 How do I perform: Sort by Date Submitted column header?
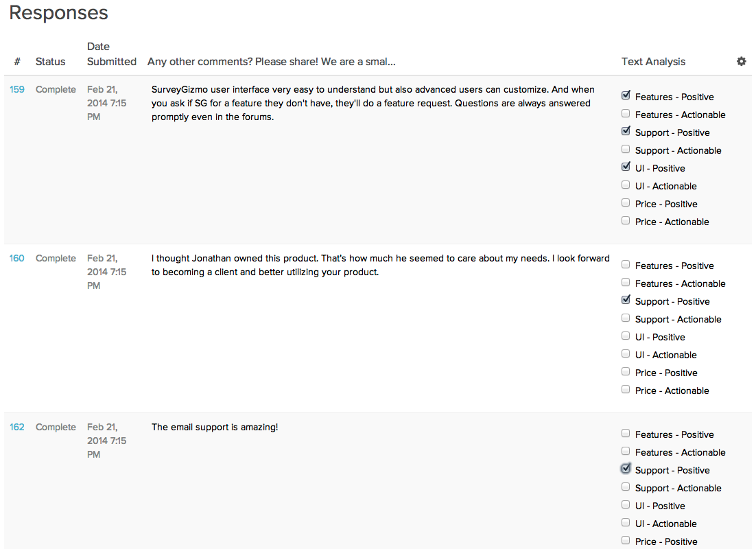point(111,54)
